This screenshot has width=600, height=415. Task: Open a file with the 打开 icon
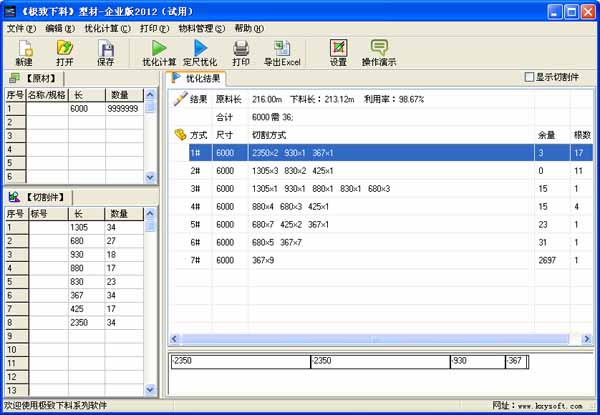tap(65, 48)
